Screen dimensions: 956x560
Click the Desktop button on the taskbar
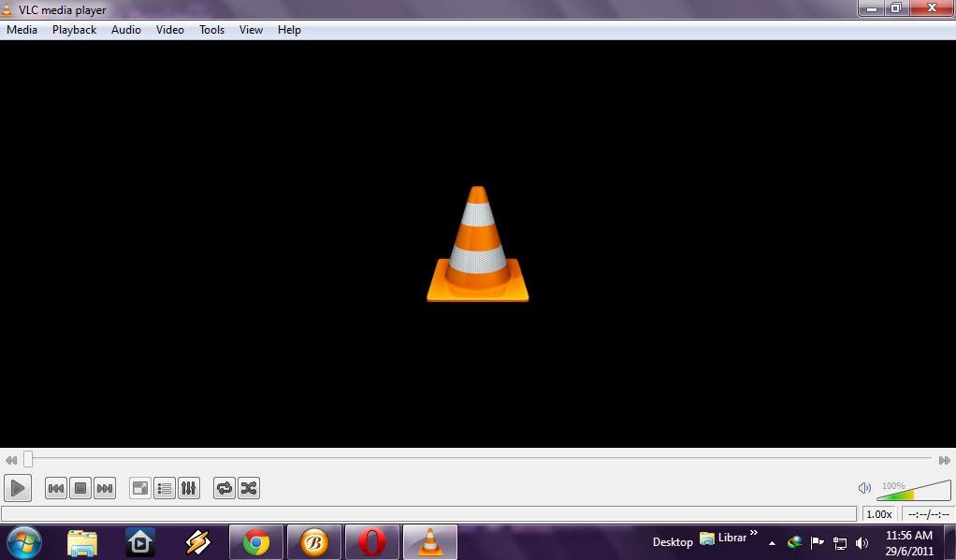673,542
